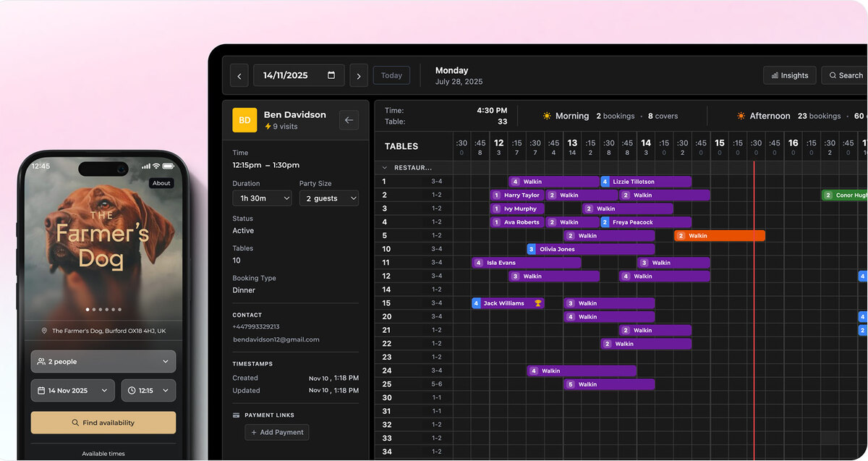868x461 pixels.
Task: Click the Add Payment button
Action: [x=277, y=432]
